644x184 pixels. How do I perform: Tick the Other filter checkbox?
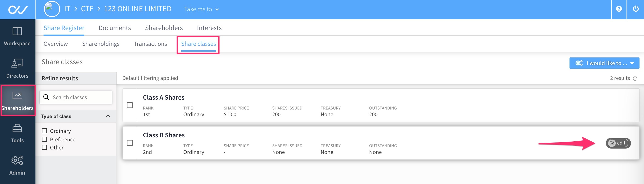tap(44, 147)
